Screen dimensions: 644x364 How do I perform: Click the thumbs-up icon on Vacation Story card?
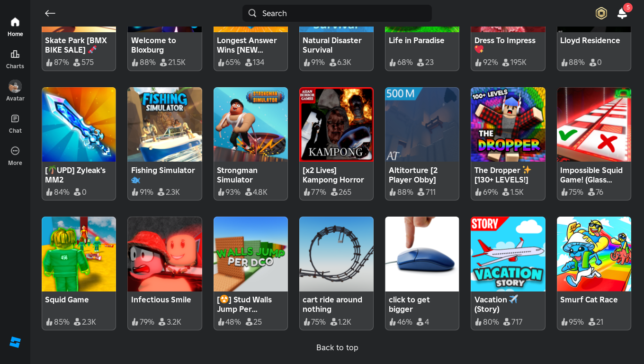point(478,322)
